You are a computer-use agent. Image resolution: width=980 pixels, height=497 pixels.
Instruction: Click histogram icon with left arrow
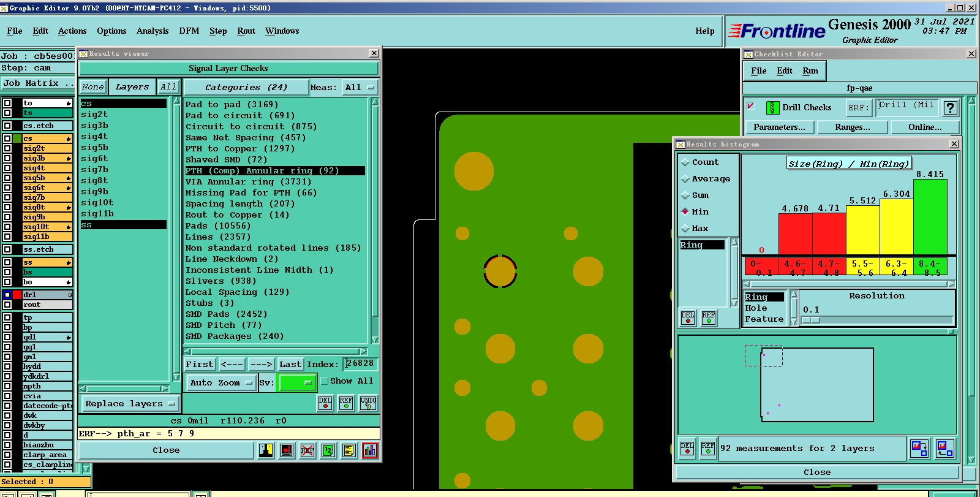pos(944,449)
